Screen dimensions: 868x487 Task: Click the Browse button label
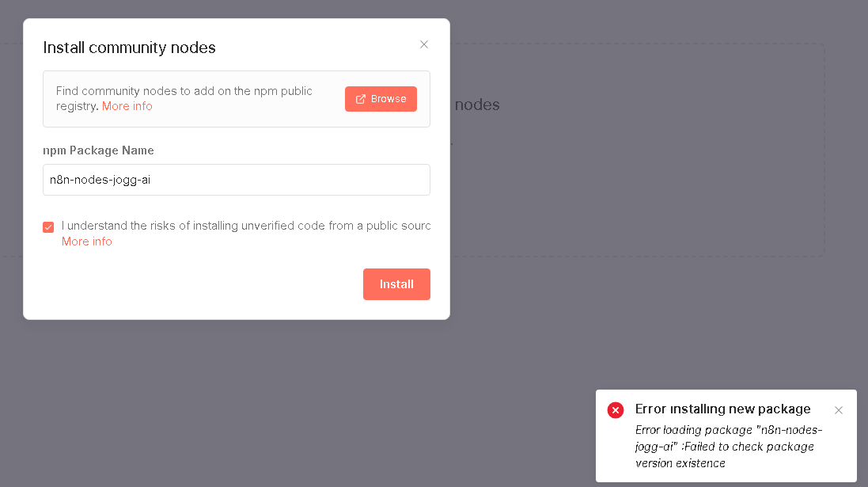[x=389, y=99]
